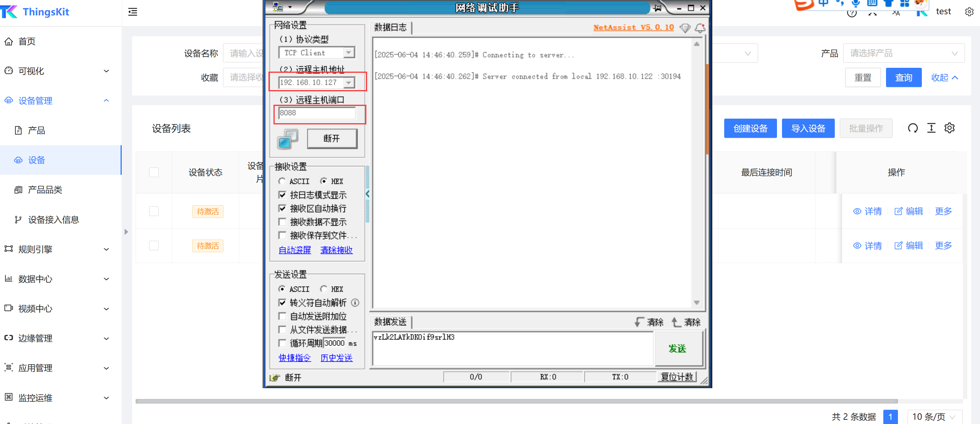The image size is (980, 424).
Task: Click the pin icon in NetAssist title bar
Action: (658, 8)
